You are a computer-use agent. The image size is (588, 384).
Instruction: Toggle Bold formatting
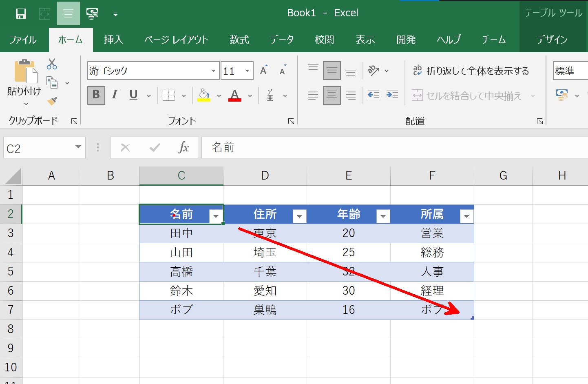point(96,95)
